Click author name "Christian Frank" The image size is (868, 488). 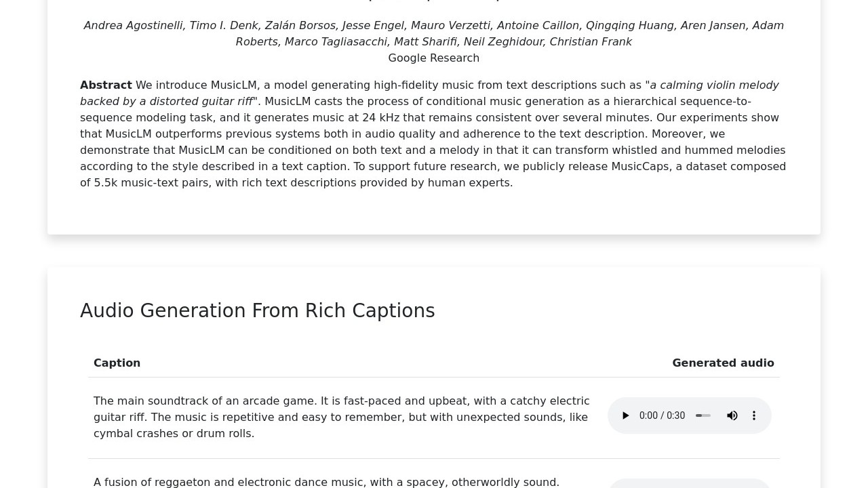coord(590,41)
